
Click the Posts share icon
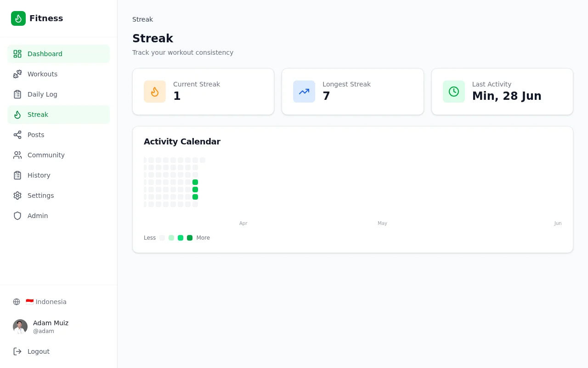coord(17,135)
